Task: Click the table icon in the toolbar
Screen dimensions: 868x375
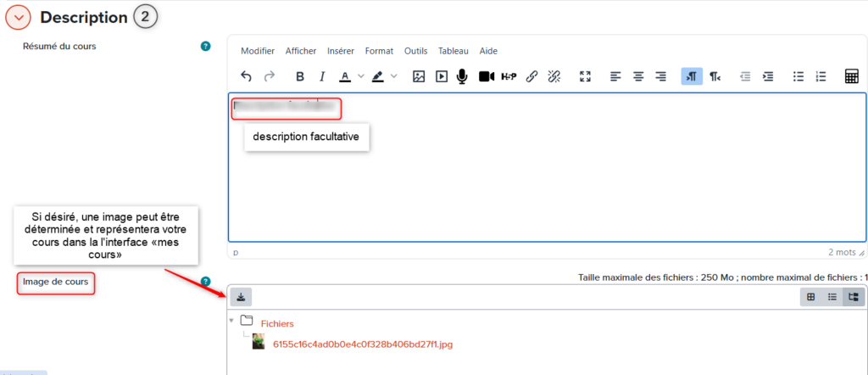Action: pos(852,76)
